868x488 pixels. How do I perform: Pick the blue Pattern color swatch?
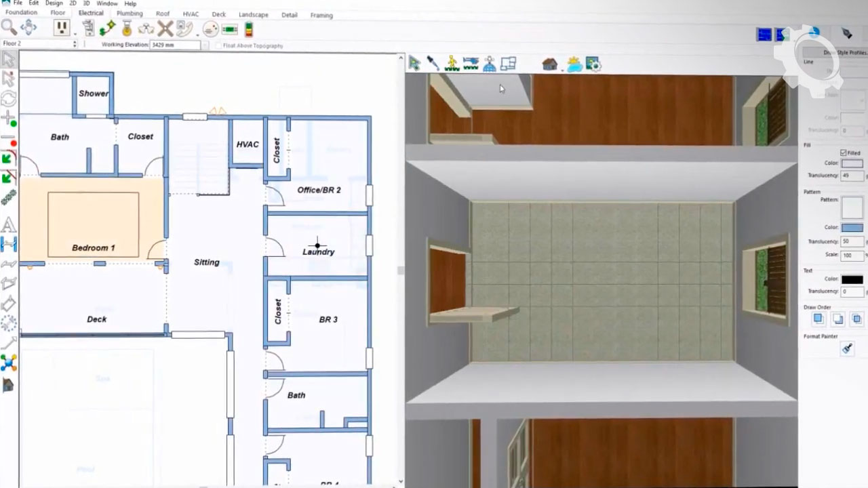852,228
